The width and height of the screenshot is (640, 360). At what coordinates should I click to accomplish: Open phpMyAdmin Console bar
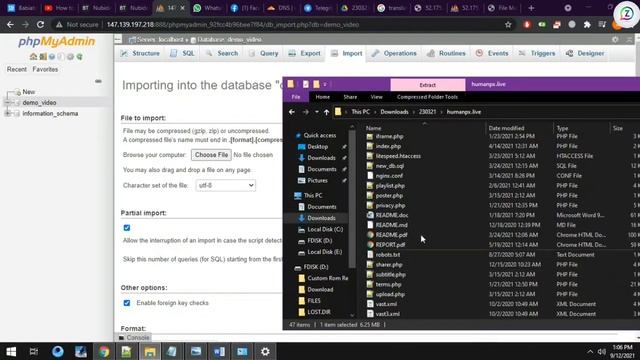(134, 338)
